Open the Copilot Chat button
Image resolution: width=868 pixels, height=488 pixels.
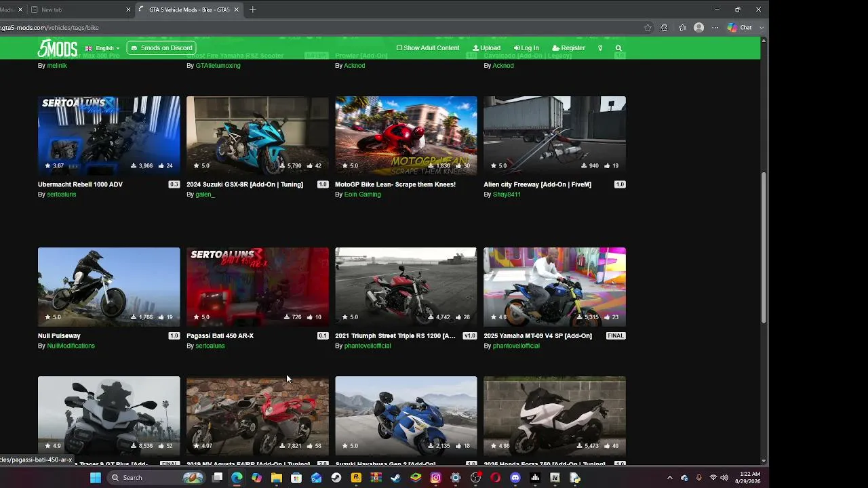(740, 28)
